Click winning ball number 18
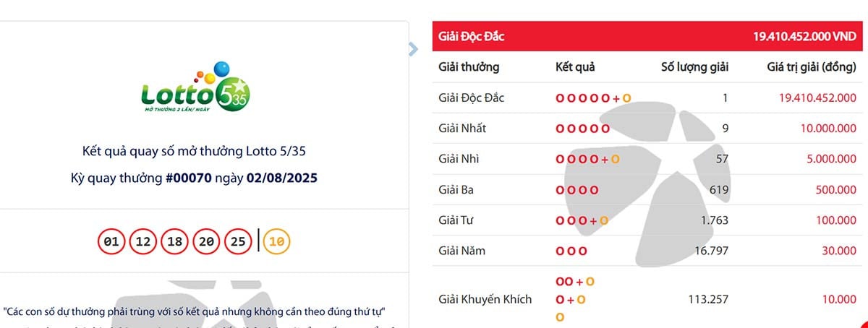This screenshot has width=868, height=328. tap(175, 242)
